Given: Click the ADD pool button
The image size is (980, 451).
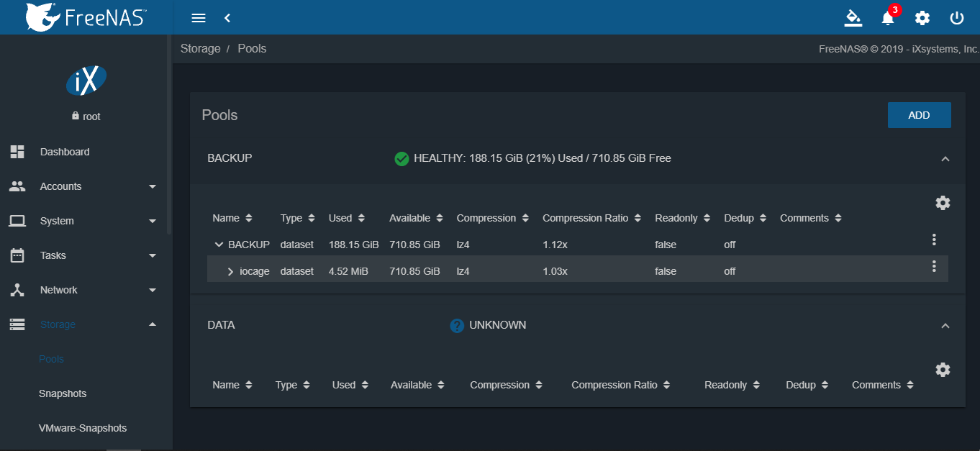Looking at the screenshot, I should [x=919, y=115].
